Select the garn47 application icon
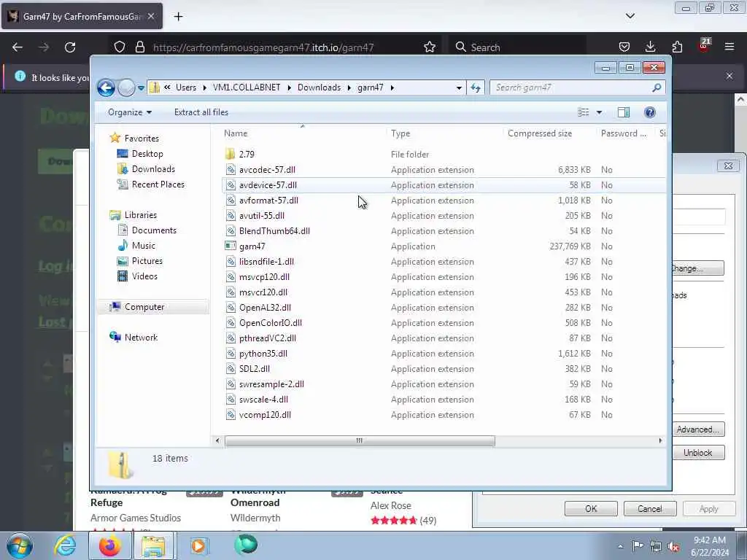Viewport: 747px width, 560px height. (x=230, y=246)
